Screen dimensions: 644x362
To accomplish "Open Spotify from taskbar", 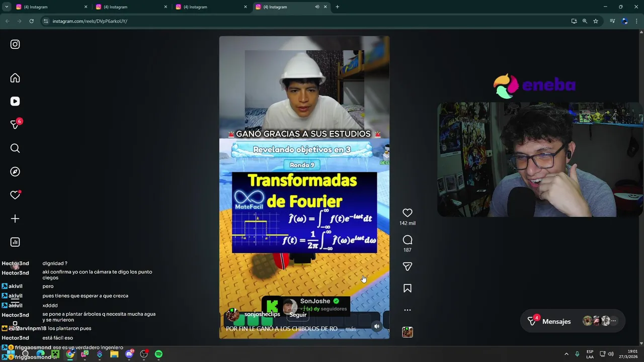I will point(158,354).
